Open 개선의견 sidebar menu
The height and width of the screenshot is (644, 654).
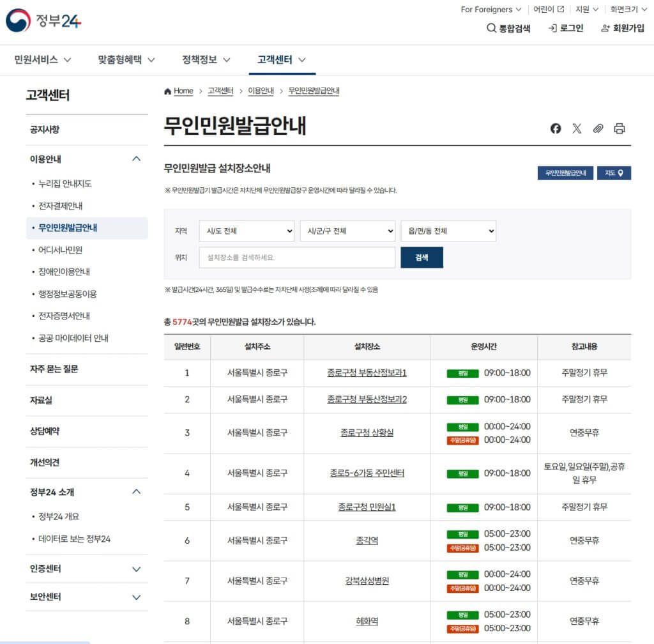pos(45,462)
